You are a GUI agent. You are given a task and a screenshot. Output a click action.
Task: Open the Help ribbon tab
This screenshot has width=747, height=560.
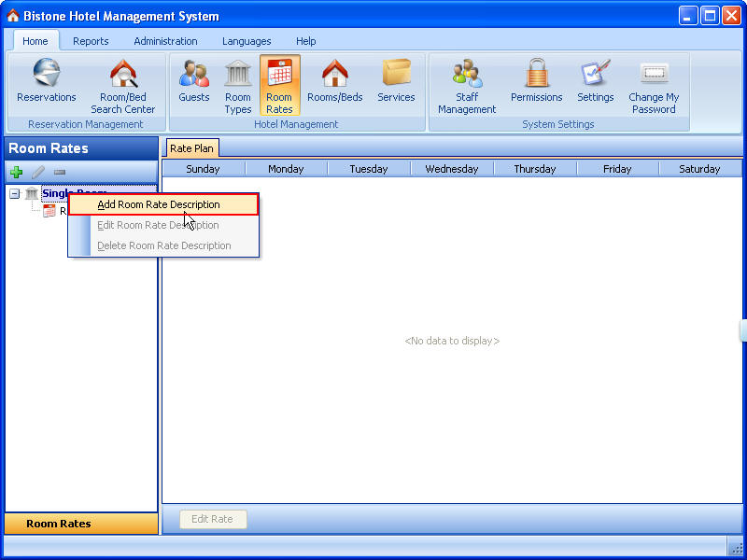306,41
